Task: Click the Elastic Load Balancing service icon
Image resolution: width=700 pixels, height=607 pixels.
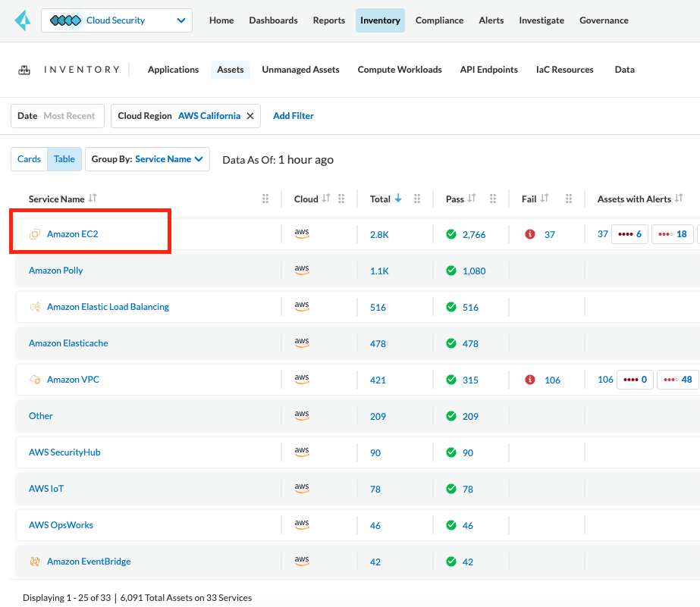Action: coord(35,307)
